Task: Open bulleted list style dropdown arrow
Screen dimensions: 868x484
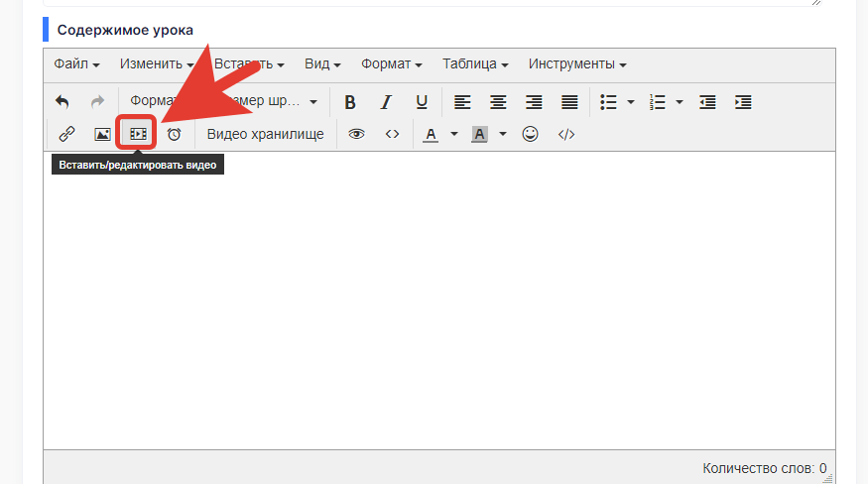Action: [631, 102]
